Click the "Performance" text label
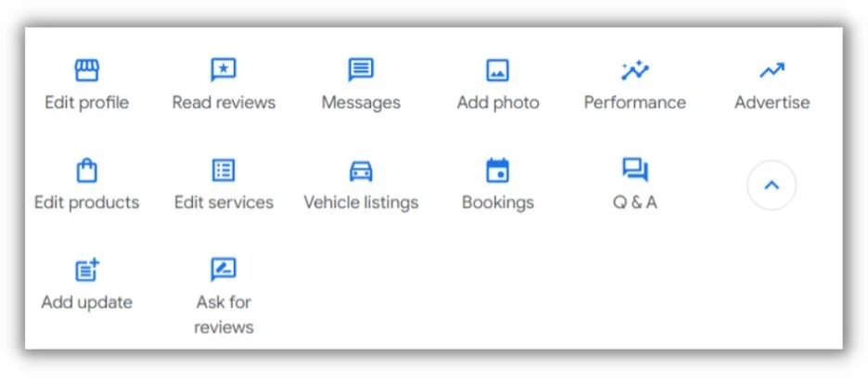Viewport: 868px width, 381px height. pyautogui.click(x=635, y=103)
